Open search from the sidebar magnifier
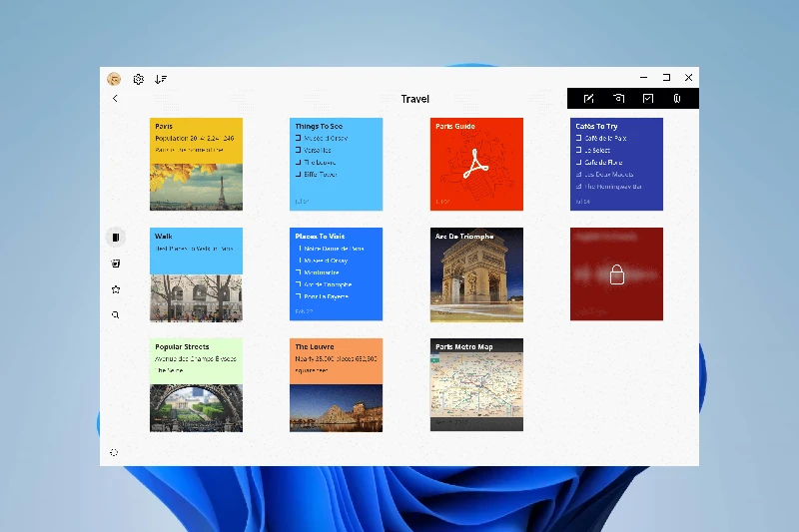 [116, 314]
